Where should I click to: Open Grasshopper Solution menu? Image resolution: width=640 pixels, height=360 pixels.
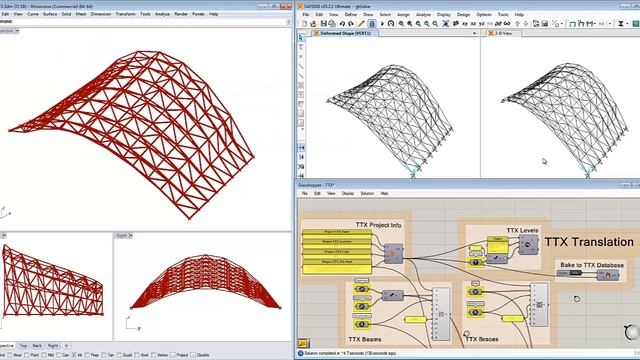(x=367, y=193)
